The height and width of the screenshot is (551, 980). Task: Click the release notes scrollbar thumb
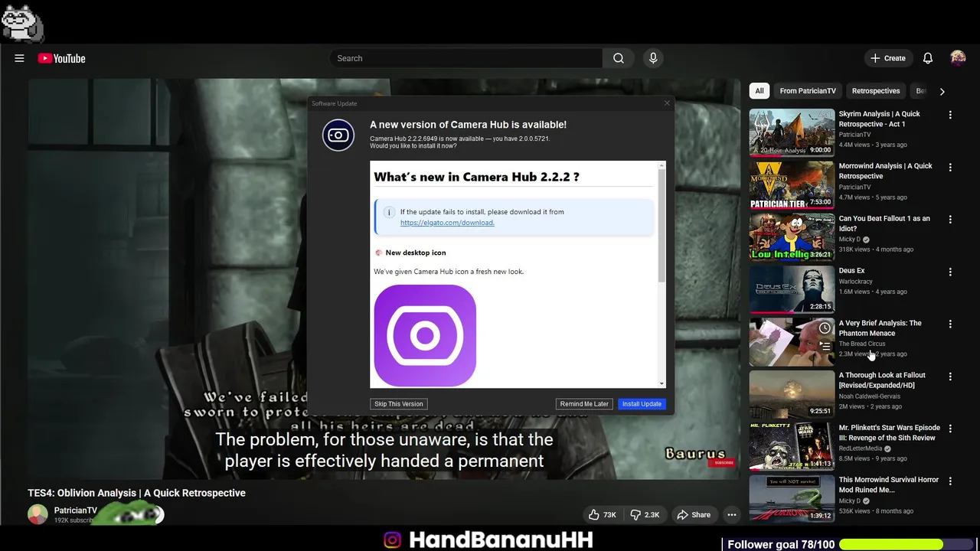661,227
